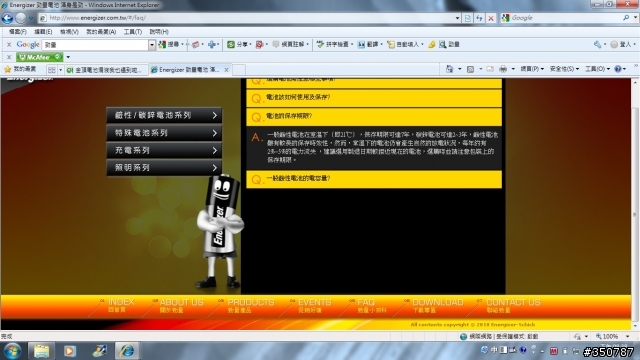This screenshot has width=640, height=360.
Task: Click the green Share icon on Google toolbar
Action: click(x=231, y=44)
